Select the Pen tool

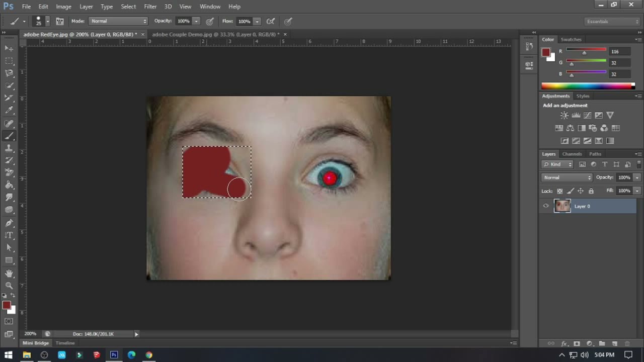point(9,223)
